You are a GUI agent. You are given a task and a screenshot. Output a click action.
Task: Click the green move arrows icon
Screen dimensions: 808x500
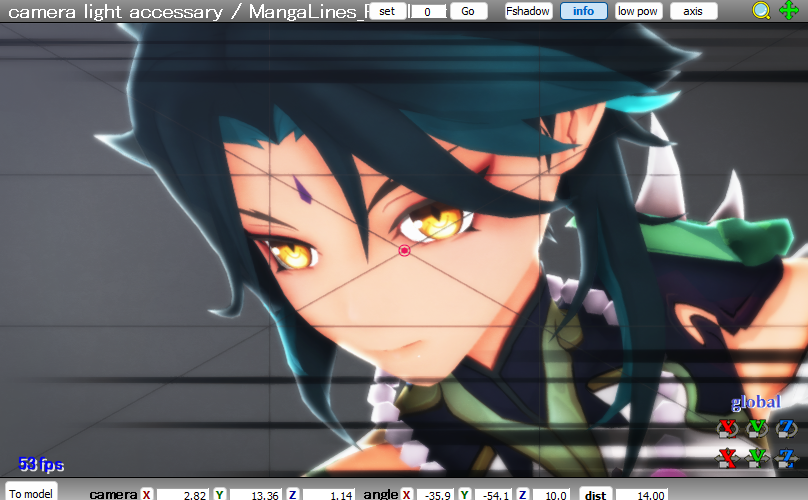pyautogui.click(x=788, y=10)
